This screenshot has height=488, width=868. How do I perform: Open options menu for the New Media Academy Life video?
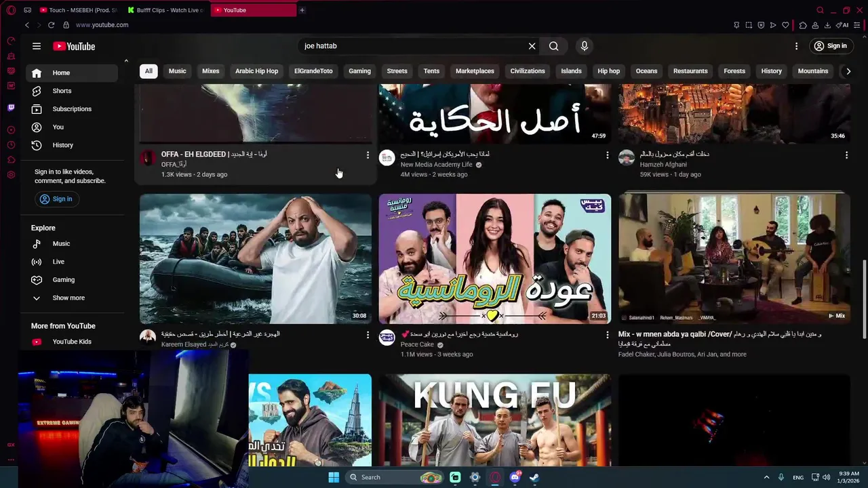coord(607,155)
